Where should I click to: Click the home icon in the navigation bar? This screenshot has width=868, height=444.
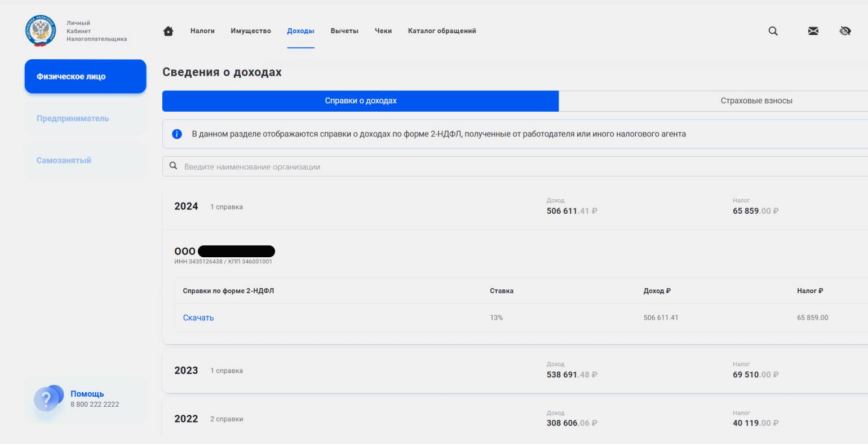pos(168,31)
